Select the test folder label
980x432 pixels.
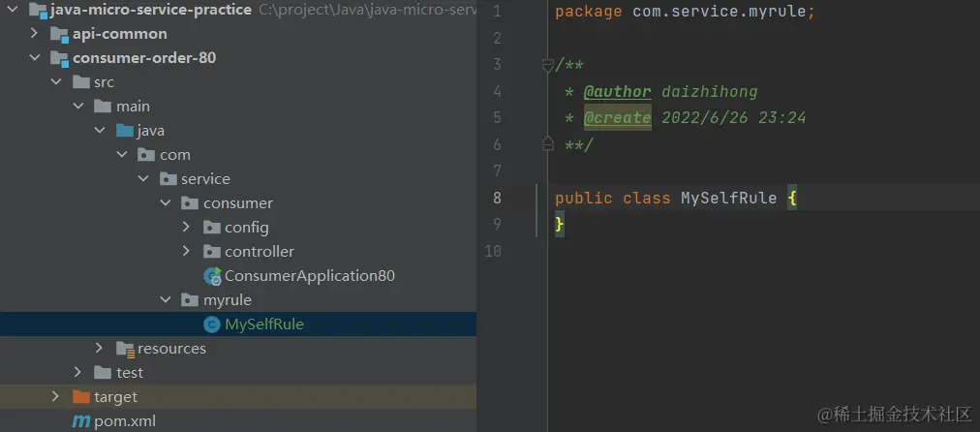pyautogui.click(x=130, y=373)
